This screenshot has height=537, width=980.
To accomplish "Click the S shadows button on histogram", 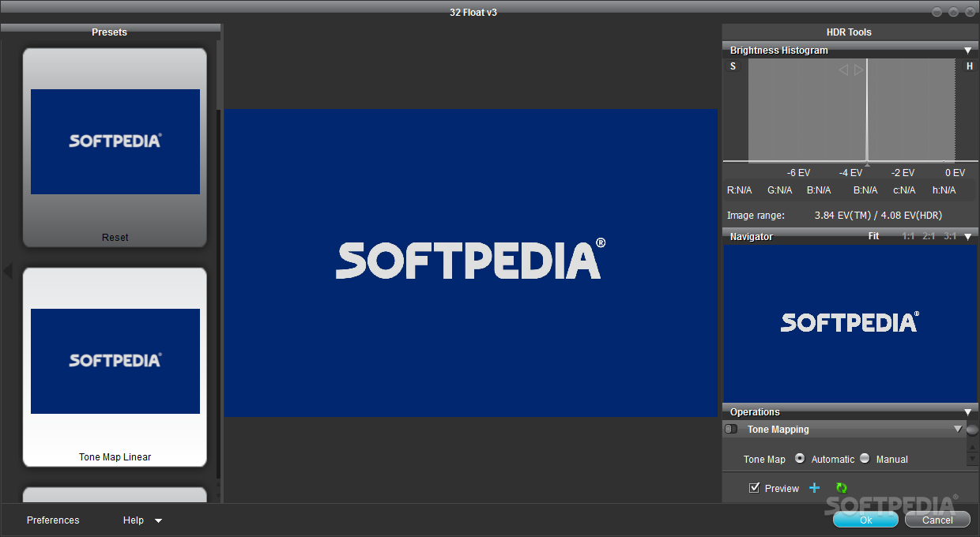I will point(733,66).
